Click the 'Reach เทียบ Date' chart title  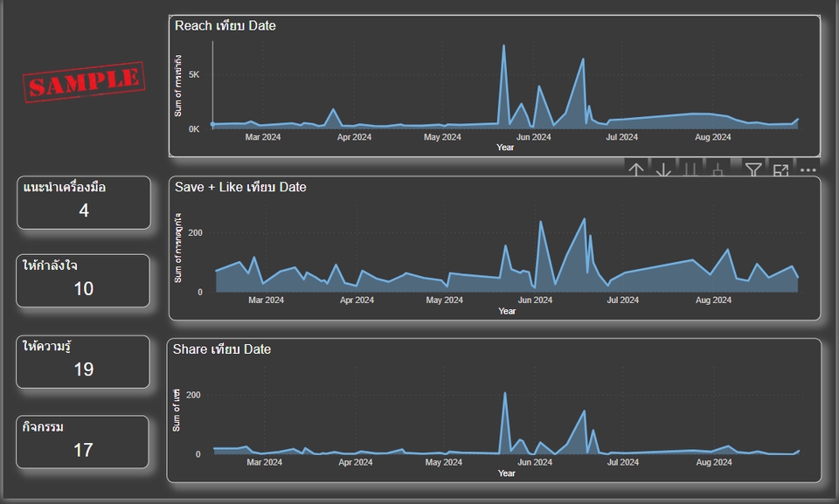click(x=225, y=25)
